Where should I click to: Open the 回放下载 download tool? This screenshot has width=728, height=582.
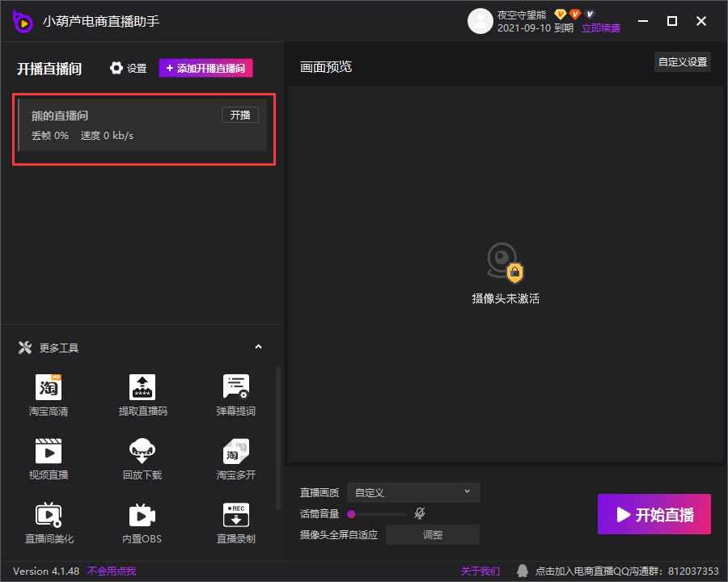tap(142, 451)
